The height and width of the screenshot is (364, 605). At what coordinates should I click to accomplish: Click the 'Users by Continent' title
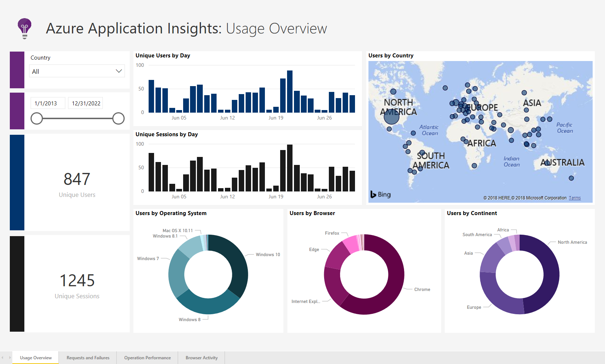coord(472,213)
